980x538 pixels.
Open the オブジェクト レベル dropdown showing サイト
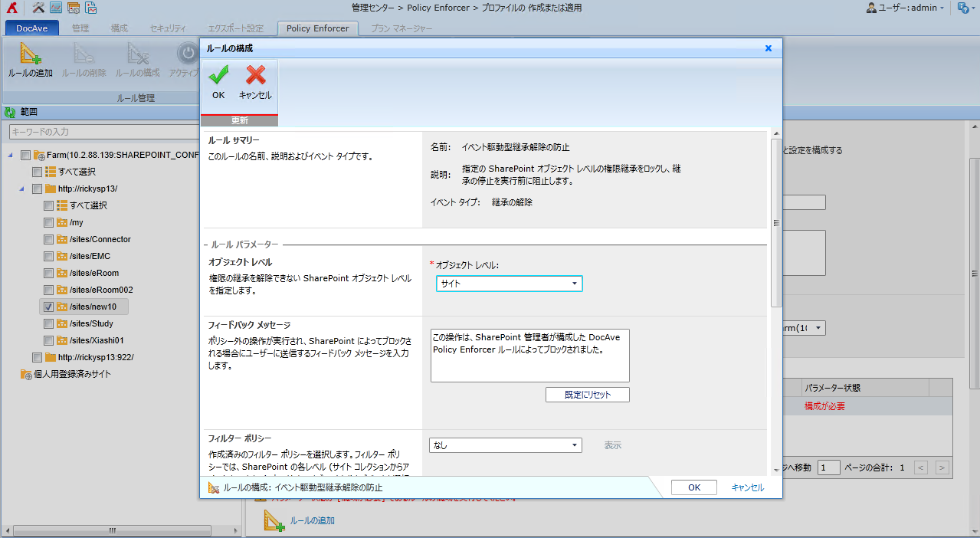point(510,284)
